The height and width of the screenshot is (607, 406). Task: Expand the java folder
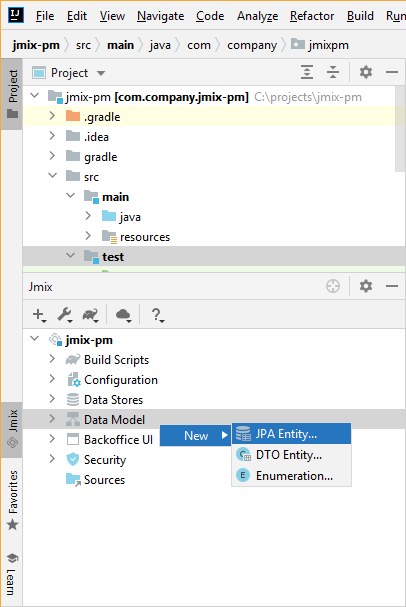pyautogui.click(x=88, y=215)
